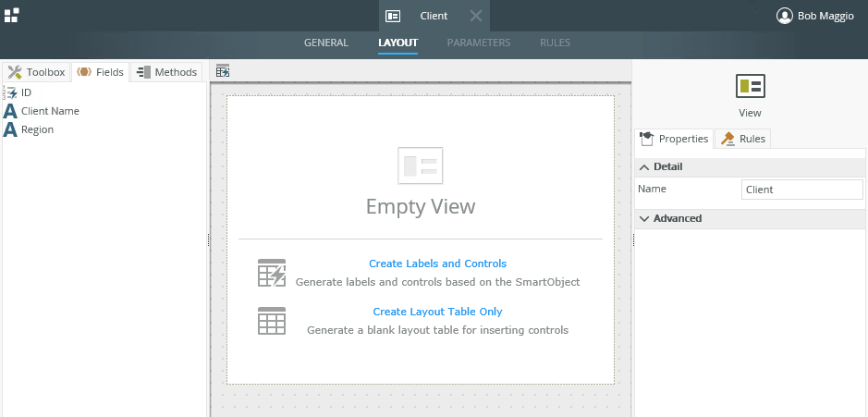Viewport: 868px width, 417px height.
Task: Click the Create Labels and Controls link
Action: point(437,264)
